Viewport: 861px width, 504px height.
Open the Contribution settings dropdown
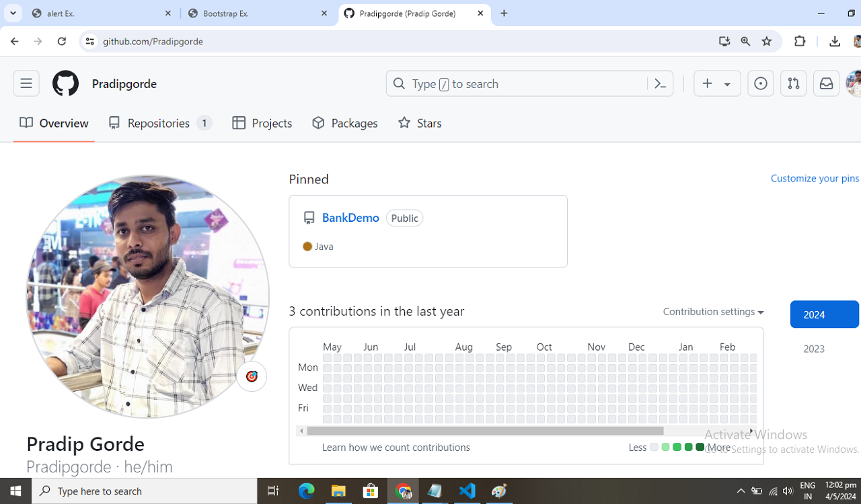(713, 312)
